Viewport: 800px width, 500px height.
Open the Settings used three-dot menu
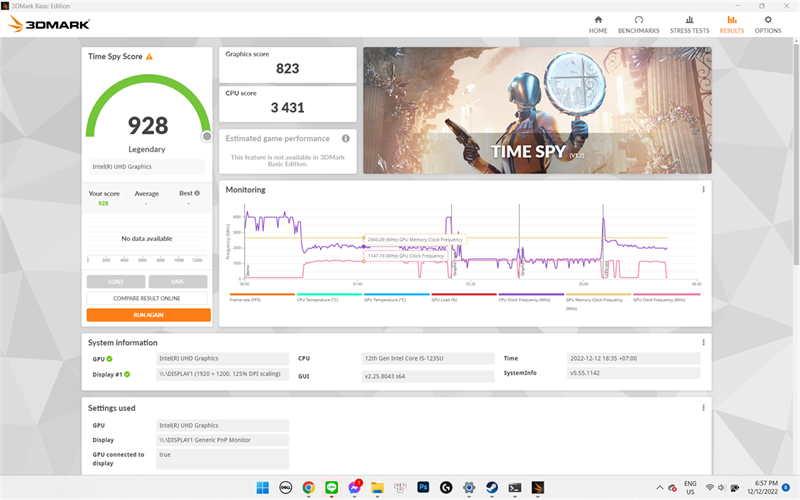tap(704, 408)
